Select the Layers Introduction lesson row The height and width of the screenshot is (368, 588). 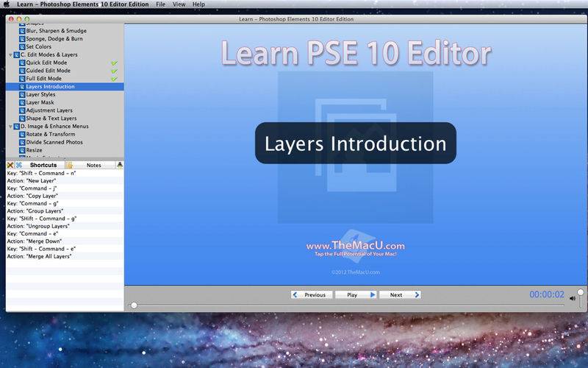pyautogui.click(x=65, y=86)
